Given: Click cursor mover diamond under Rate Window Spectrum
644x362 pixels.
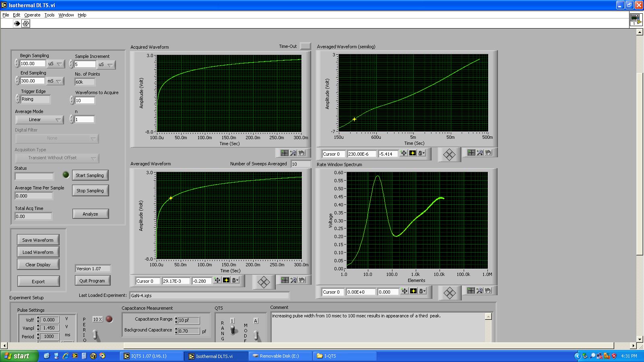Looking at the screenshot, I should click(x=450, y=293).
